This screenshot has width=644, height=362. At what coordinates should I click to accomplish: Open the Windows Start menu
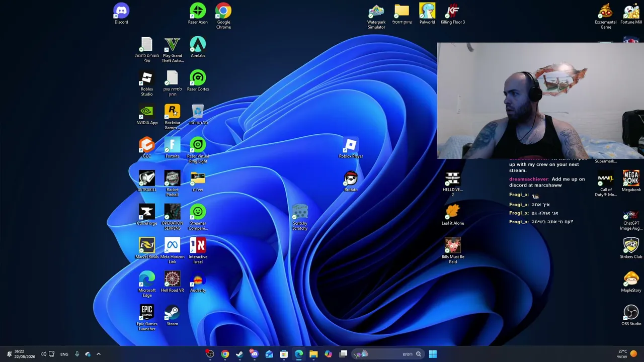click(433, 354)
